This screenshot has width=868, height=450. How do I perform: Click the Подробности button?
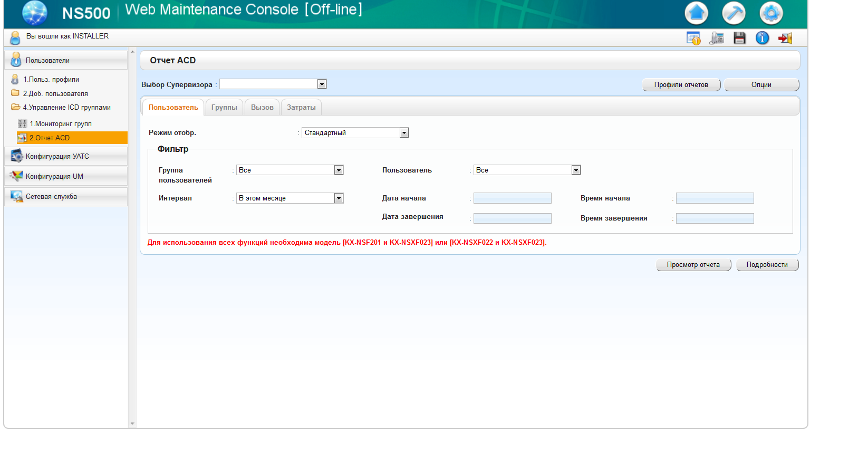(767, 265)
